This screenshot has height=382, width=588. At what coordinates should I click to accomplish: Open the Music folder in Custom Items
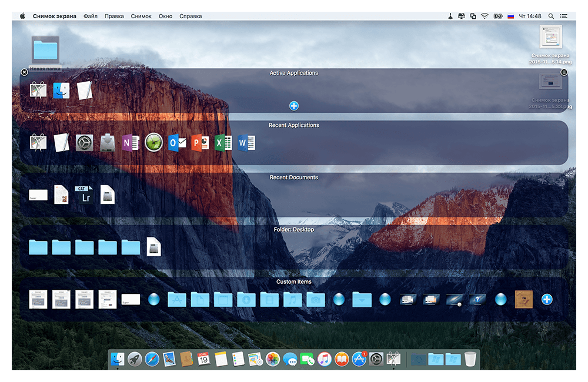[292, 300]
